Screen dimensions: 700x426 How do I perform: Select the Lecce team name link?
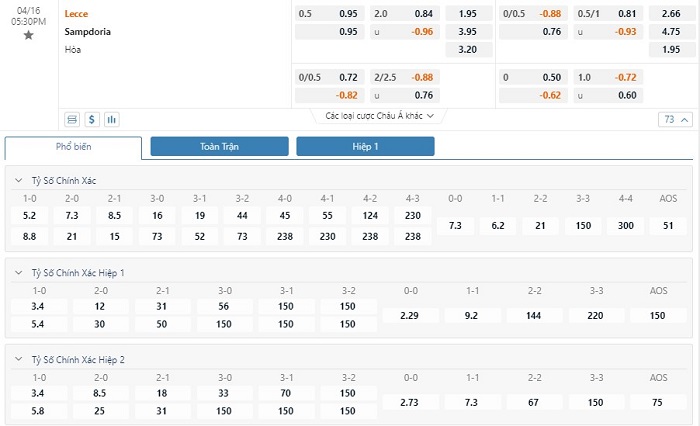pos(76,14)
